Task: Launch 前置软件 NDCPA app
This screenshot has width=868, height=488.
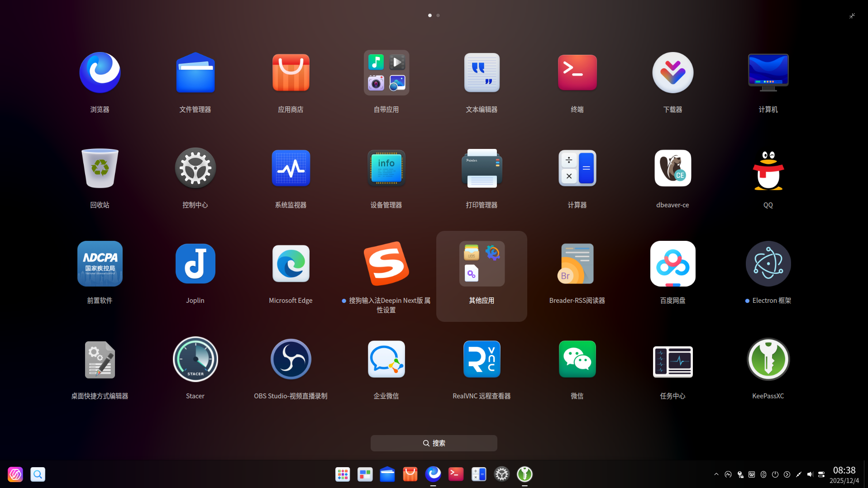Action: pos(100,264)
